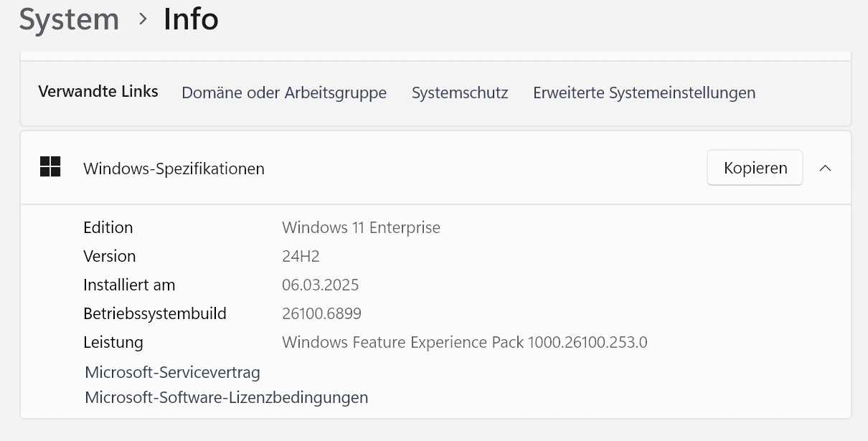Viewport: 868px width, 441px height.
Task: Open the Systemschutz link
Action: click(460, 93)
